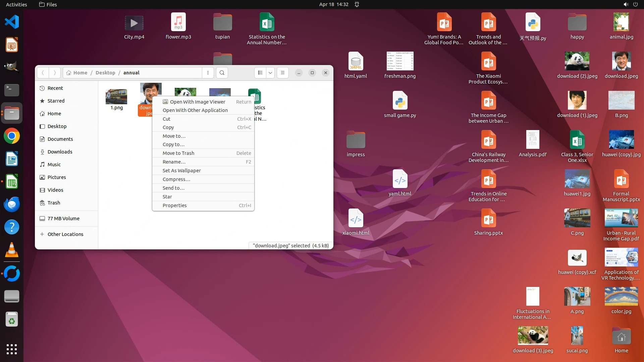Select the 1.png thumbnail
Screen dimensions: 644x362
116,97
